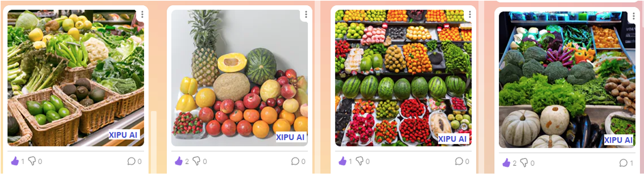Open the broccoli and pumpkins image
This screenshot has width=644, height=175.
pyautogui.click(x=567, y=79)
